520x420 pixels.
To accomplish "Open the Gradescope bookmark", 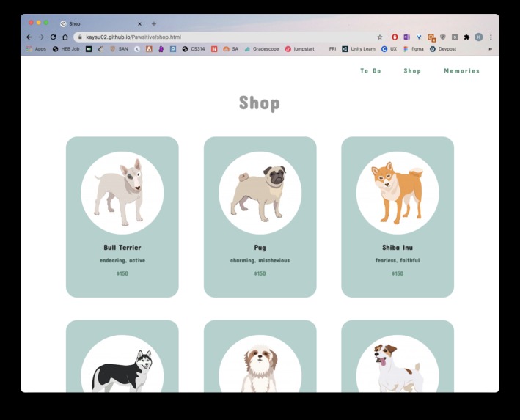I will 262,49.
